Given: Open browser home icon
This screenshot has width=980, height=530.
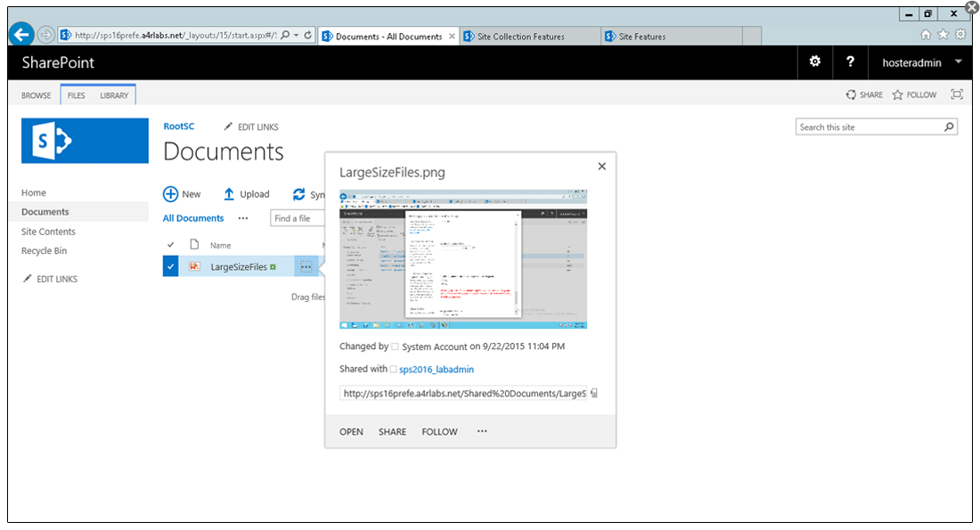Looking at the screenshot, I should (x=926, y=35).
